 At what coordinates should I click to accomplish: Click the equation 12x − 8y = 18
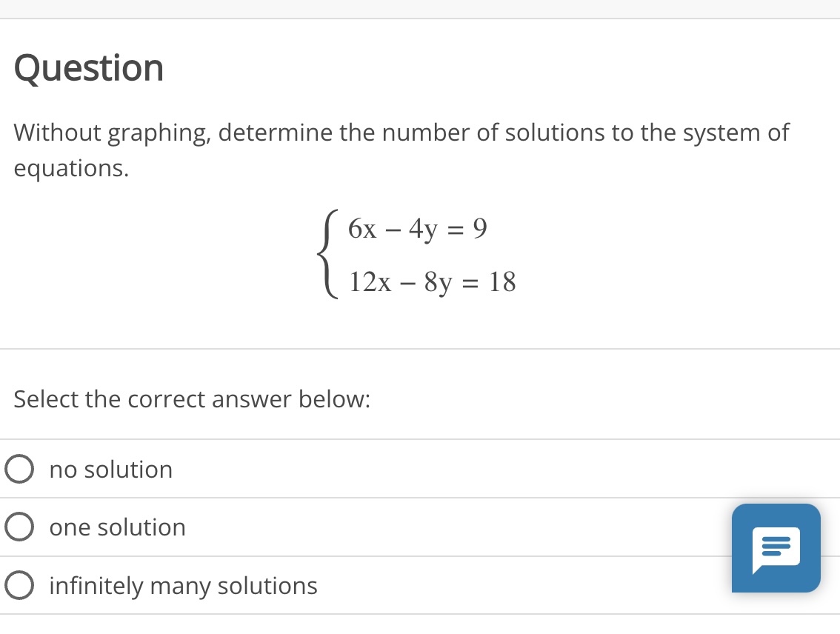tap(432, 281)
